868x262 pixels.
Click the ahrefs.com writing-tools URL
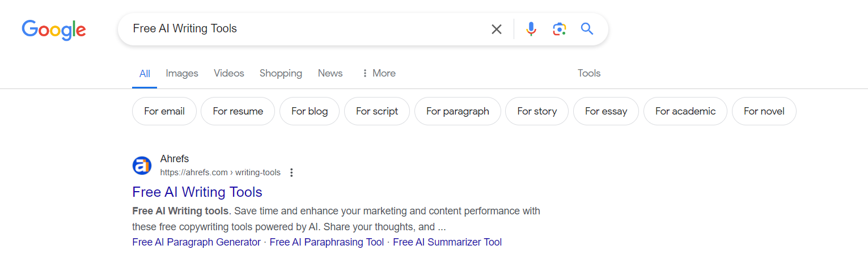(x=221, y=172)
